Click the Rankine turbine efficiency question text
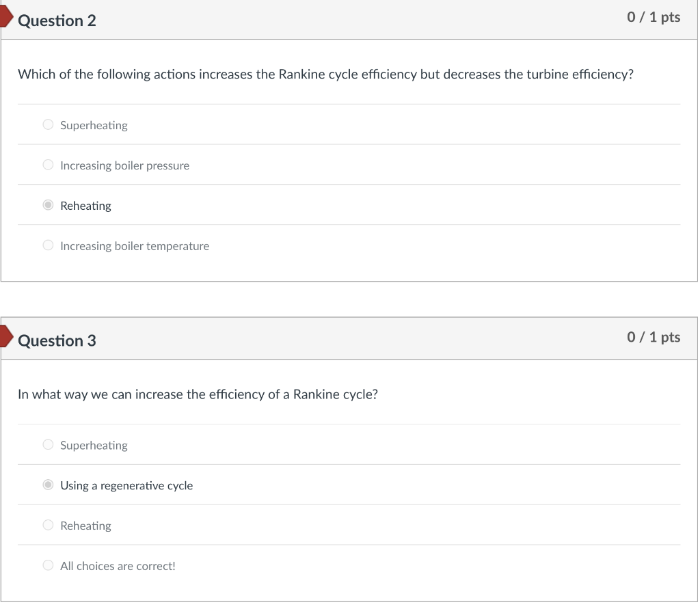 point(325,74)
